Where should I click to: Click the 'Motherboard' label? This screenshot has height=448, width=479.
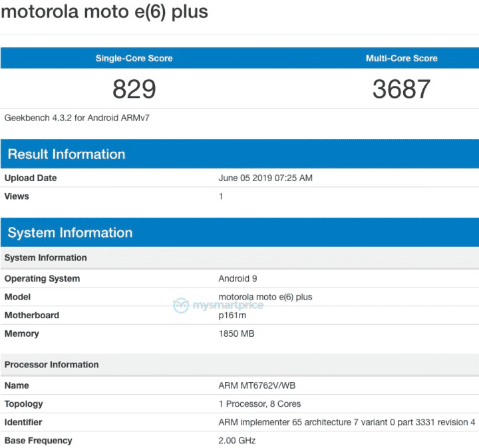(x=32, y=316)
